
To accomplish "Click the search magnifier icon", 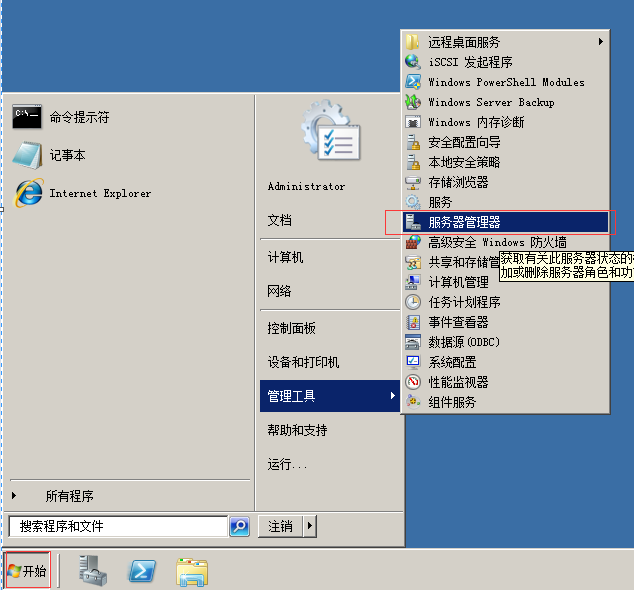I will (239, 526).
